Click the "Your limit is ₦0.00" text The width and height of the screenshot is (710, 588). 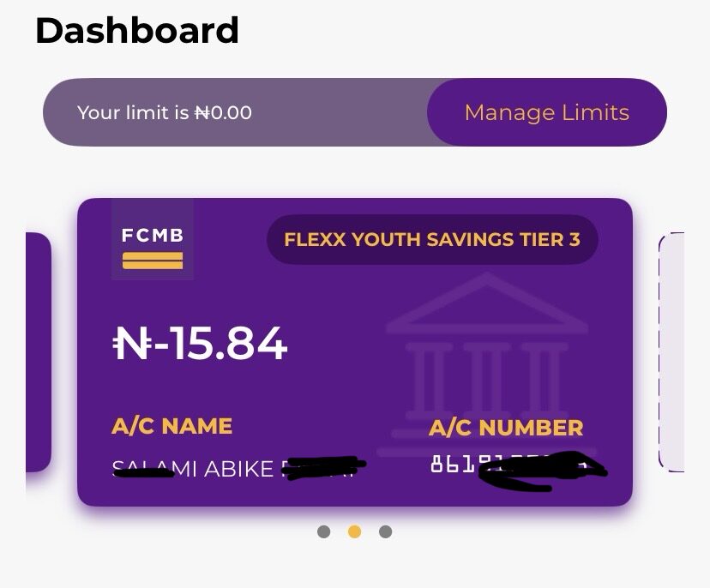point(165,112)
